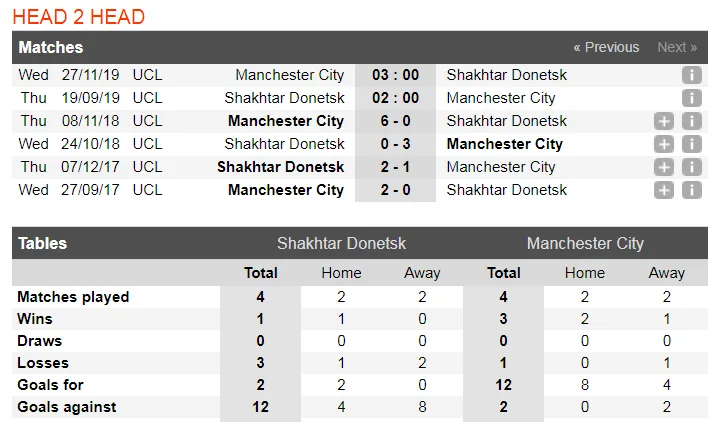Viewport: 715px width, 422px height.
Task: Expand the 07/12/17 match row
Action: (664, 167)
